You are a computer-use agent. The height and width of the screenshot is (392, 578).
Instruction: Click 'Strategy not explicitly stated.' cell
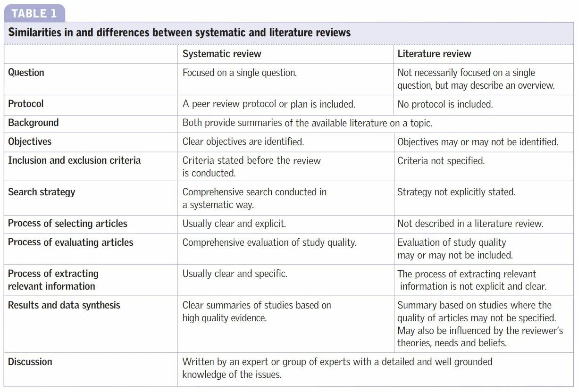tap(456, 192)
